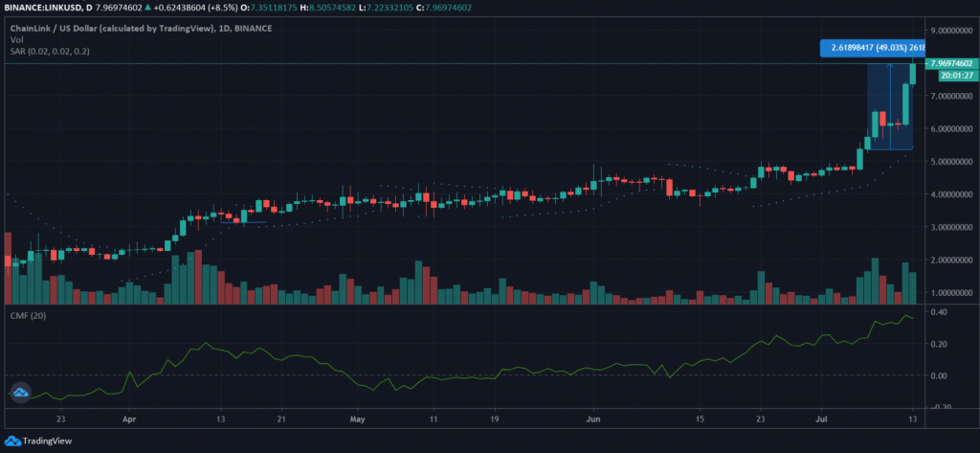Click the +0.62438604 (+8.5%) change value
The width and height of the screenshot is (980, 453).
click(193, 8)
